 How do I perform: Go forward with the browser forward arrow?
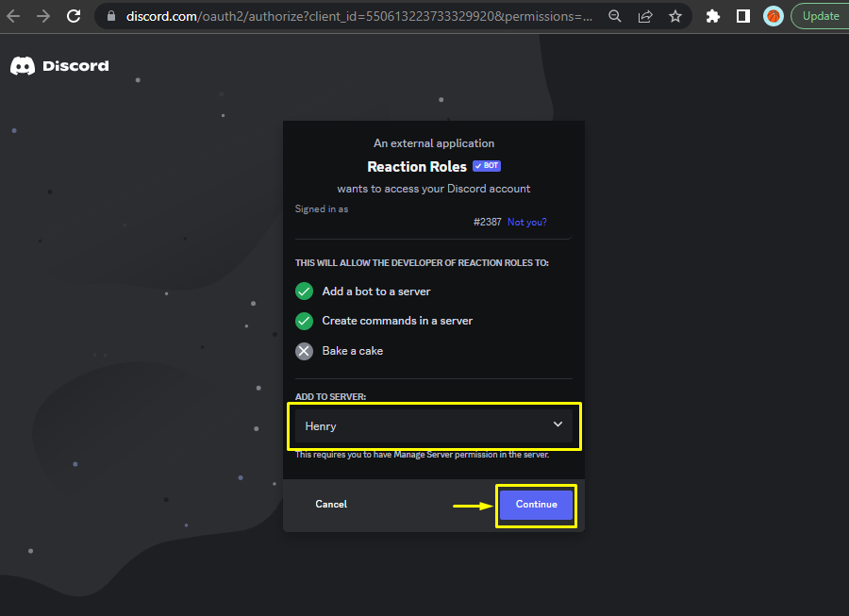[43, 16]
